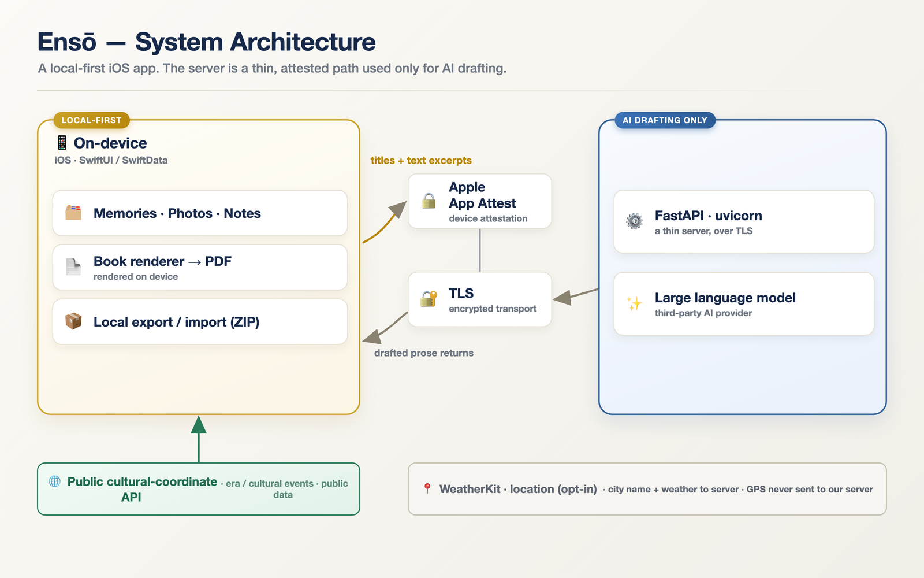Screen dimensions: 924x578
Task: Click the globe icon in cultural-coordinate API box
Action: 55,481
